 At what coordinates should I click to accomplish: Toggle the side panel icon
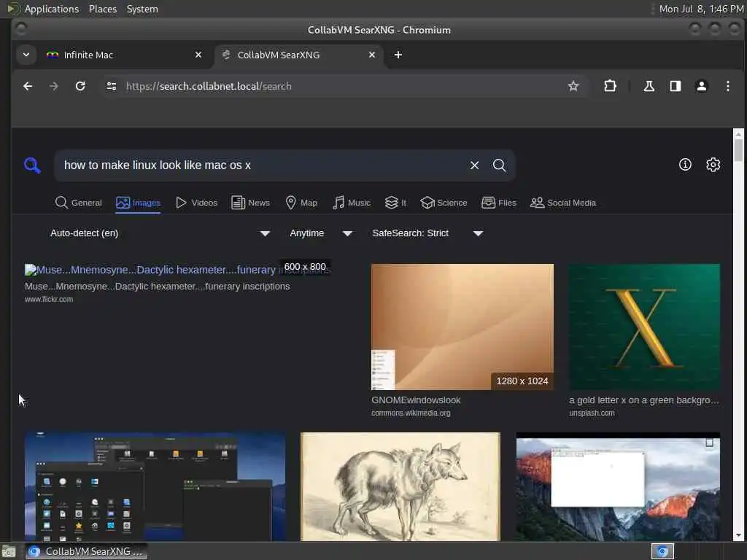[x=675, y=86]
